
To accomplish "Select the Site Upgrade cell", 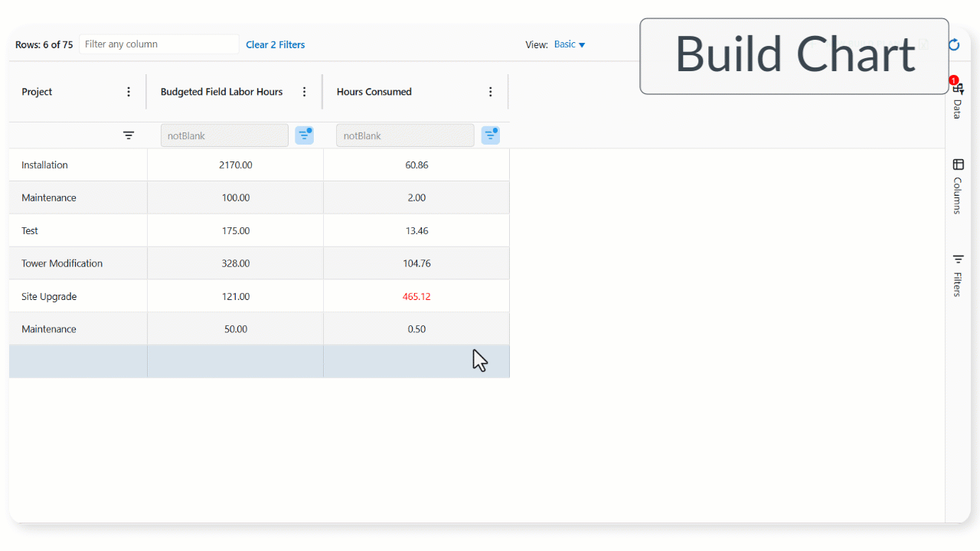I will click(78, 296).
